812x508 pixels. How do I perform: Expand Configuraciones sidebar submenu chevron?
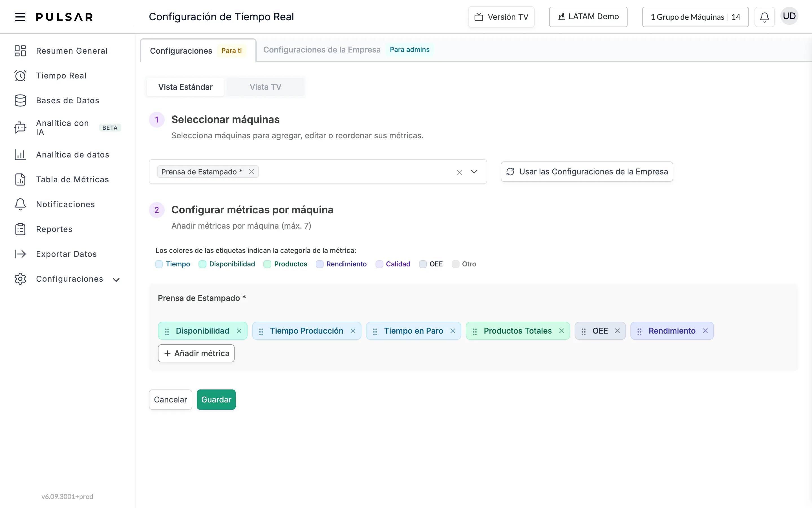[x=116, y=279]
